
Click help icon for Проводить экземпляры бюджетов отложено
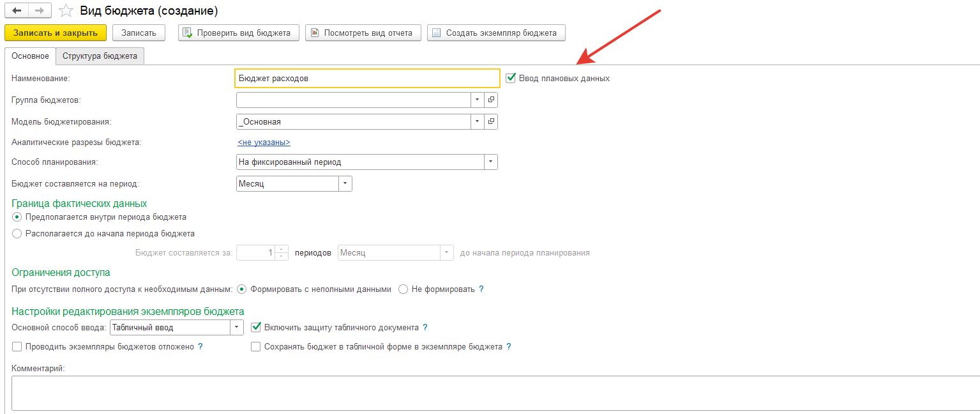[200, 347]
